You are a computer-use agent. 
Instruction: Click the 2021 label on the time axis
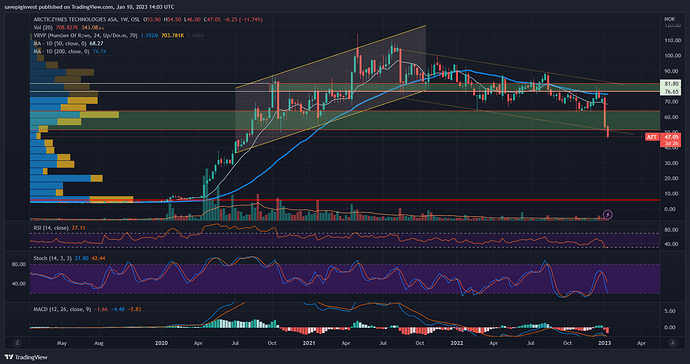click(x=309, y=343)
